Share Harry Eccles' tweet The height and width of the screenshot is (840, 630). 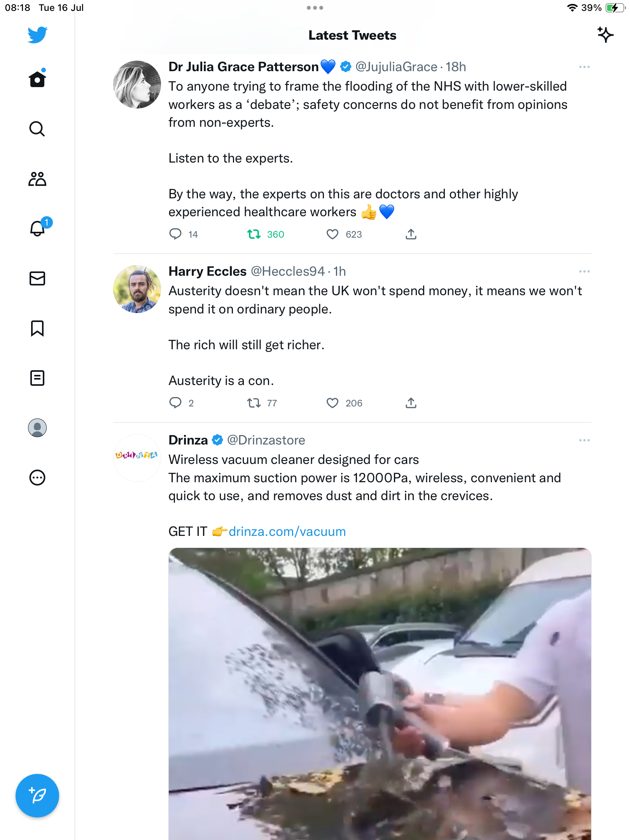click(411, 403)
